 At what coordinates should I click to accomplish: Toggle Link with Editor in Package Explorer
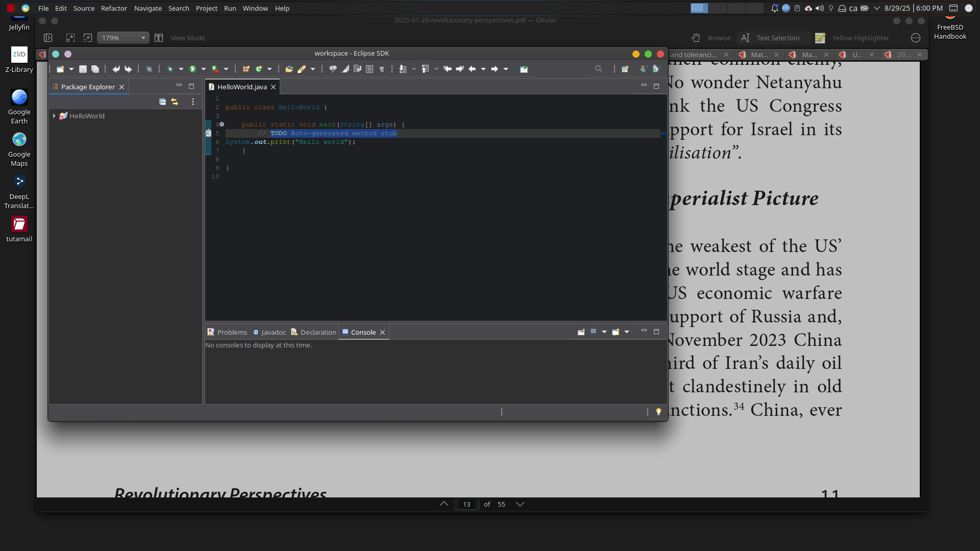click(x=175, y=102)
